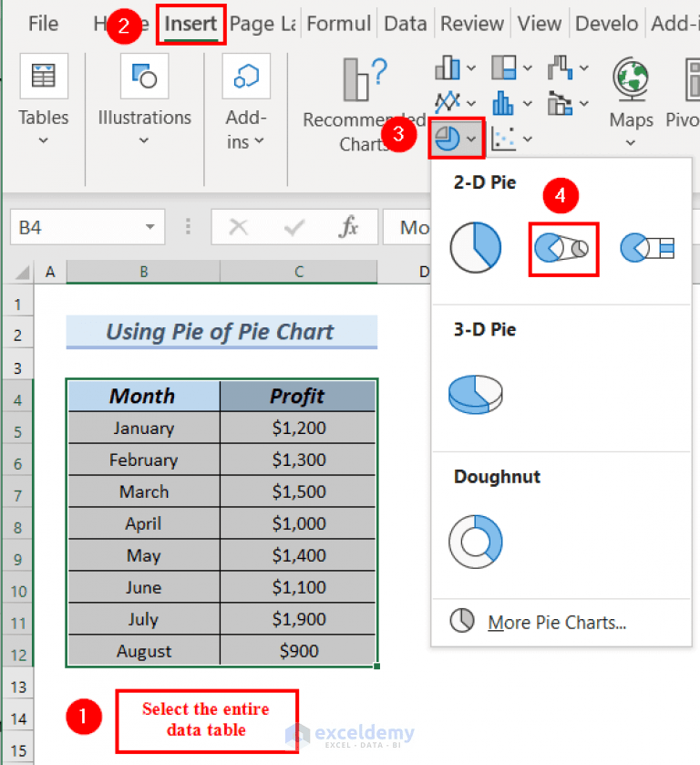Open Column chart dropdown arrow
Image resolution: width=700 pixels, height=765 pixels.
point(470,67)
